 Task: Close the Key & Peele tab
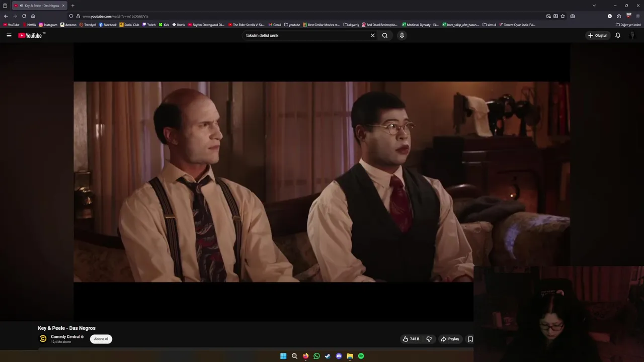point(63,6)
